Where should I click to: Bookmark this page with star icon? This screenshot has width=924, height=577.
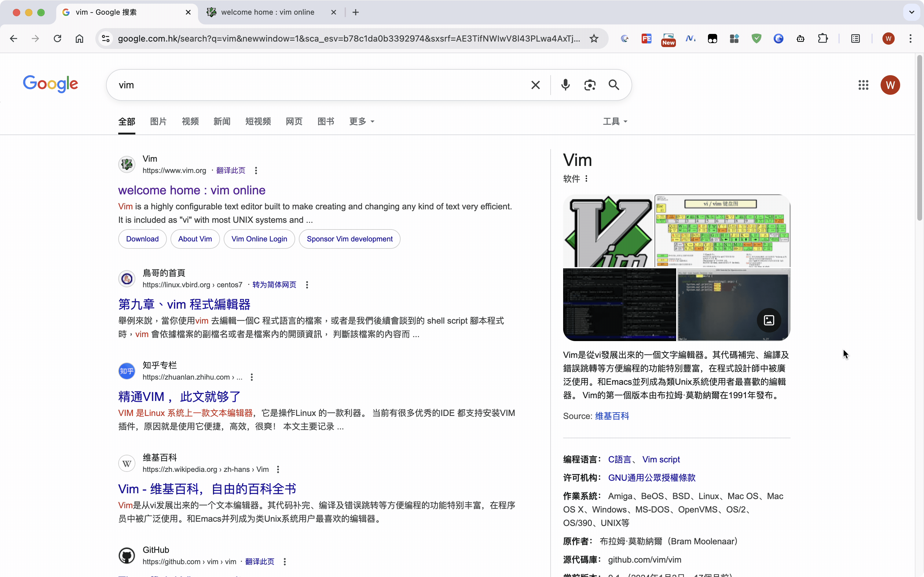coord(594,39)
